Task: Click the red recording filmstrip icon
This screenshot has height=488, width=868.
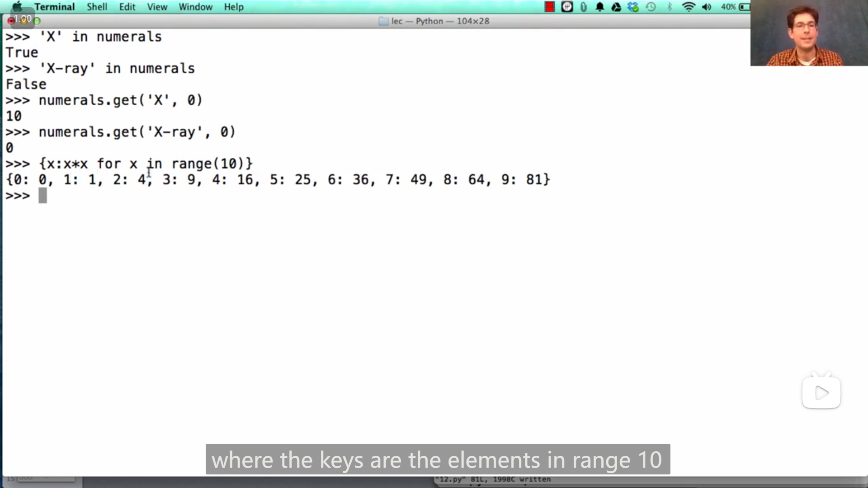Action: pyautogui.click(x=549, y=7)
